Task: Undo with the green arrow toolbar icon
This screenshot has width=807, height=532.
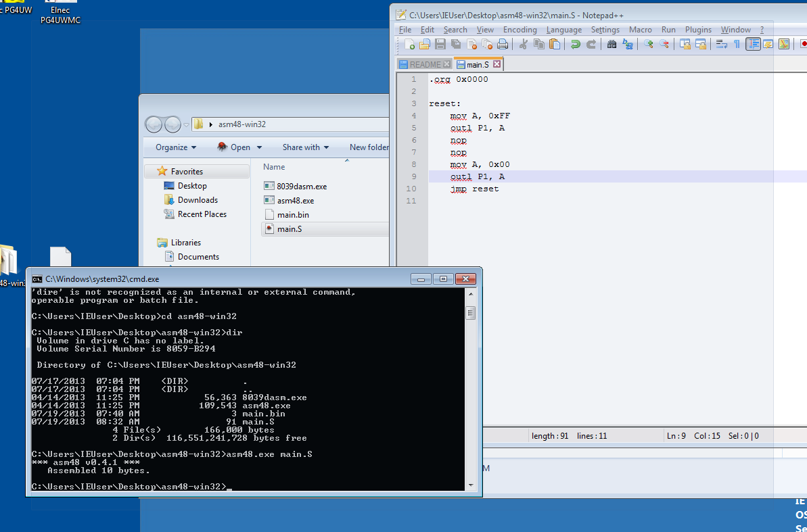Action: point(576,45)
